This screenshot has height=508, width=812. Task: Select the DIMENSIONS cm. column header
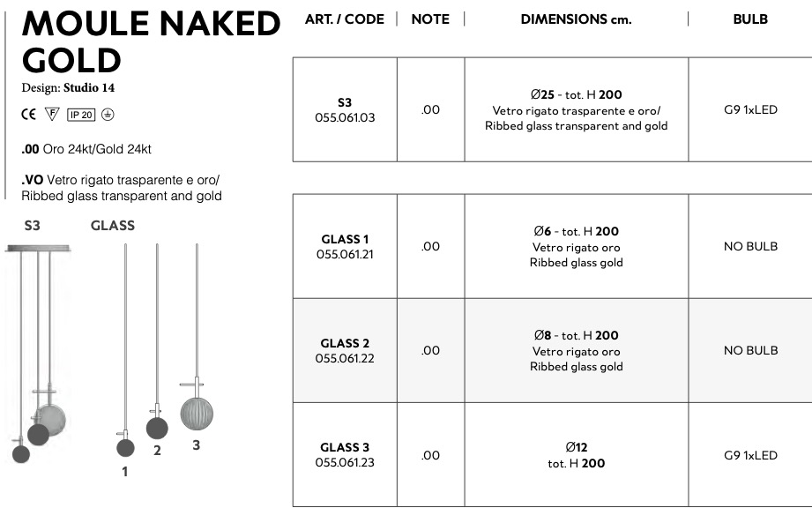576,19
